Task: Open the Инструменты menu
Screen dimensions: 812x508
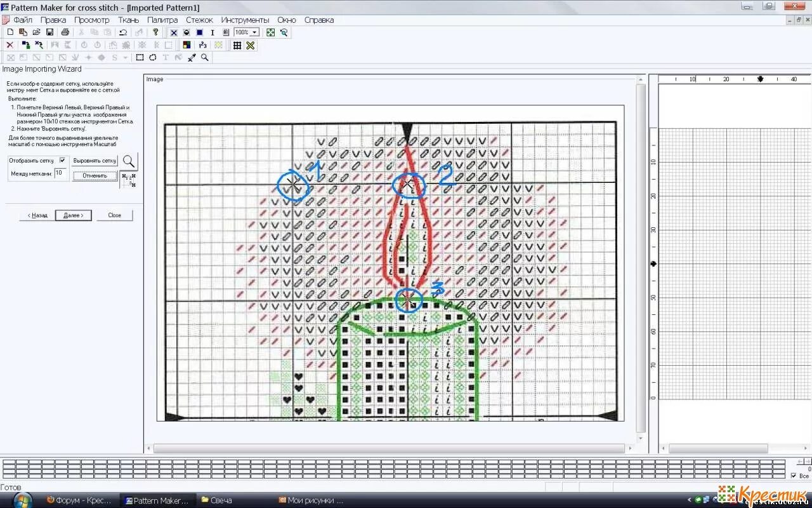Action: point(245,20)
